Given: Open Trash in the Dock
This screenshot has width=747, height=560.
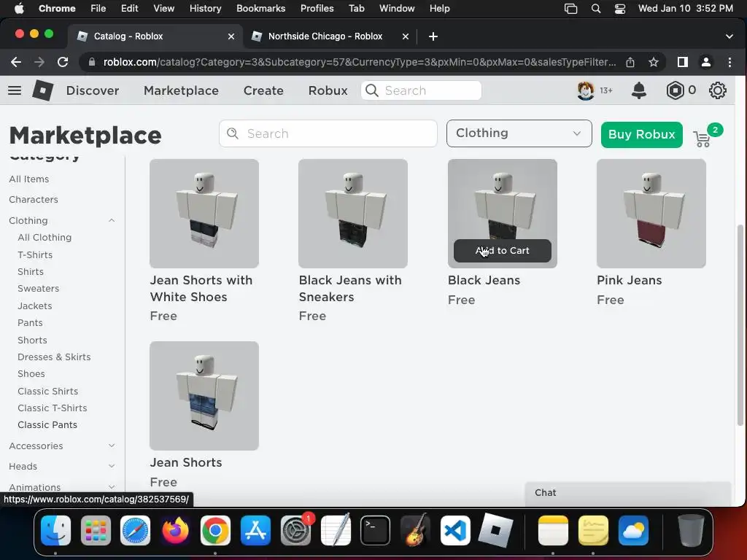Looking at the screenshot, I should tap(691, 530).
